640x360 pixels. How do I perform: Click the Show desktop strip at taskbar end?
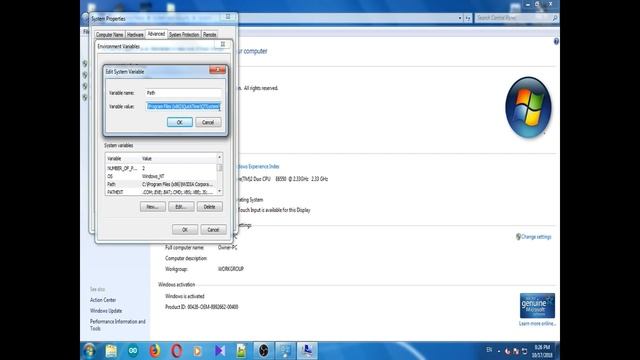[x=557, y=351]
